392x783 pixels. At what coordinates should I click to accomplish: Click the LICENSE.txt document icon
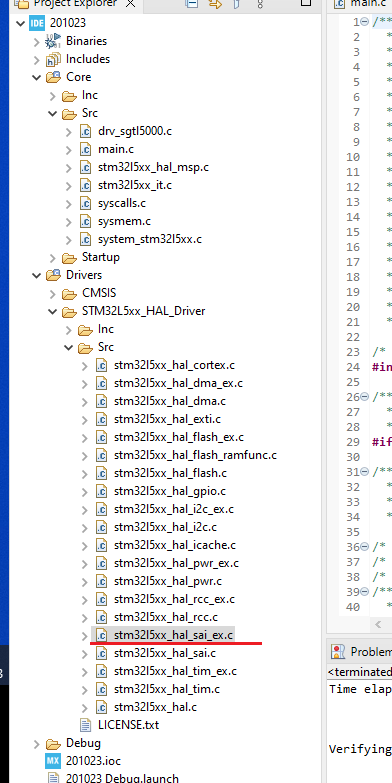(x=86, y=725)
